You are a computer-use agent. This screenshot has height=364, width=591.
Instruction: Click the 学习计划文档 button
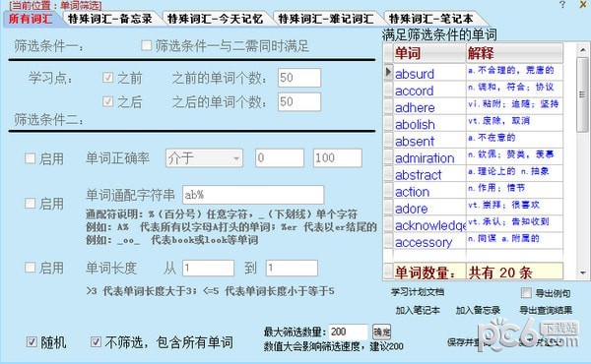click(x=418, y=292)
